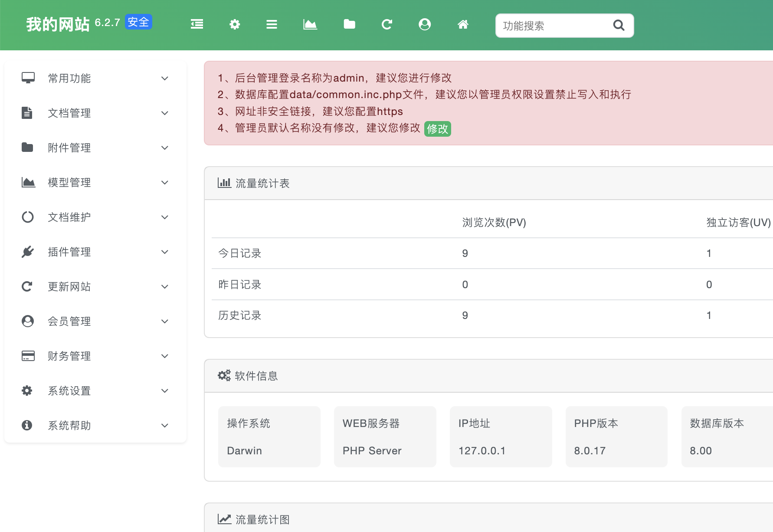The image size is (773, 532).
Task: Click the WEB服务器 PHP Server card
Action: click(385, 437)
